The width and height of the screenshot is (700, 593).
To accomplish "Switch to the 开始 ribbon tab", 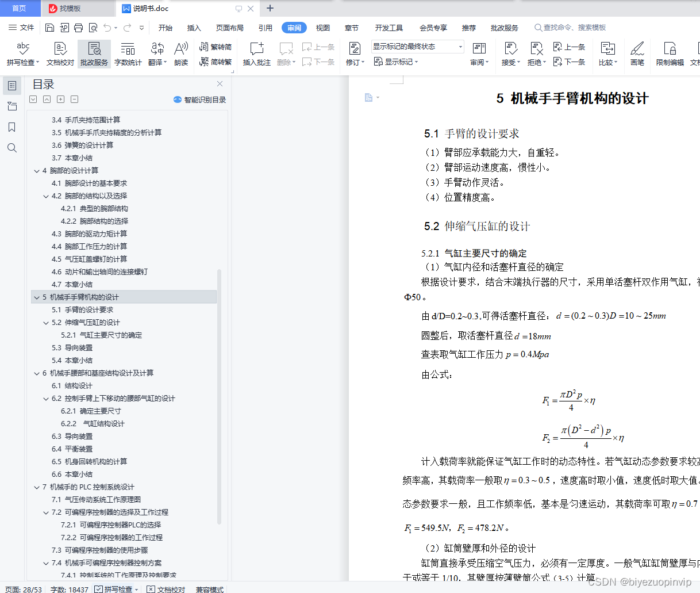I will click(166, 28).
